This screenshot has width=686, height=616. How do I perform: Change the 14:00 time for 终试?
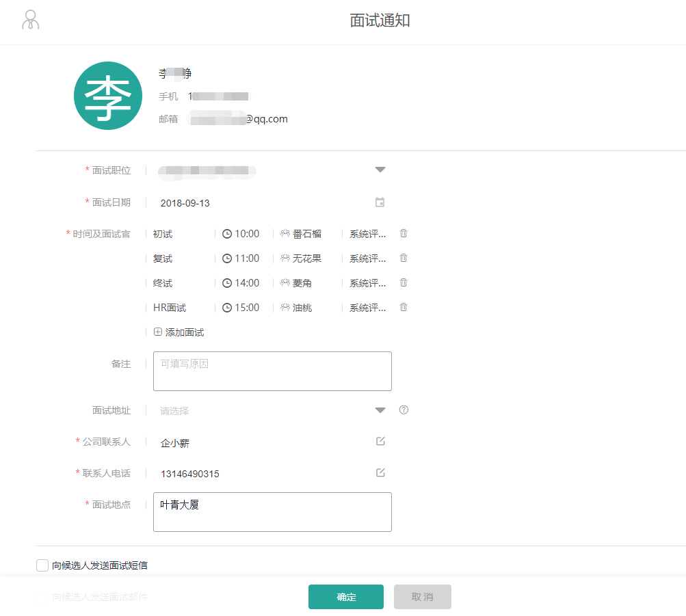[x=247, y=283]
